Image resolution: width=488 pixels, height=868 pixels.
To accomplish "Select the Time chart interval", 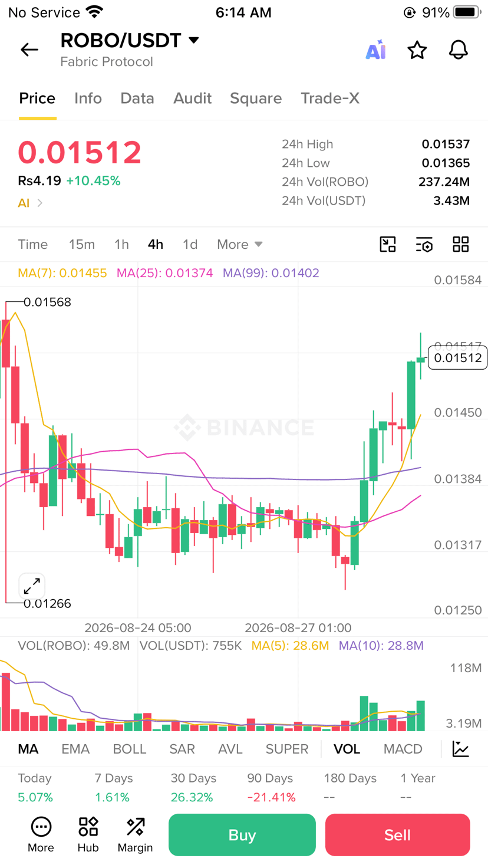I will 33,244.
